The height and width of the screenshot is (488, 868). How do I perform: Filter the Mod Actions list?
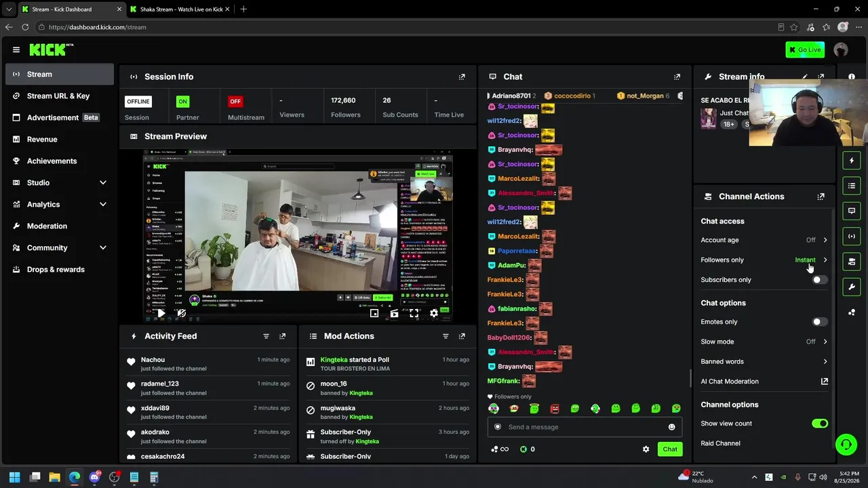coord(446,336)
